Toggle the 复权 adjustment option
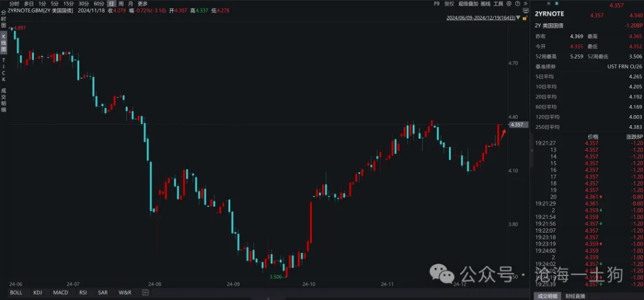 (449, 4)
